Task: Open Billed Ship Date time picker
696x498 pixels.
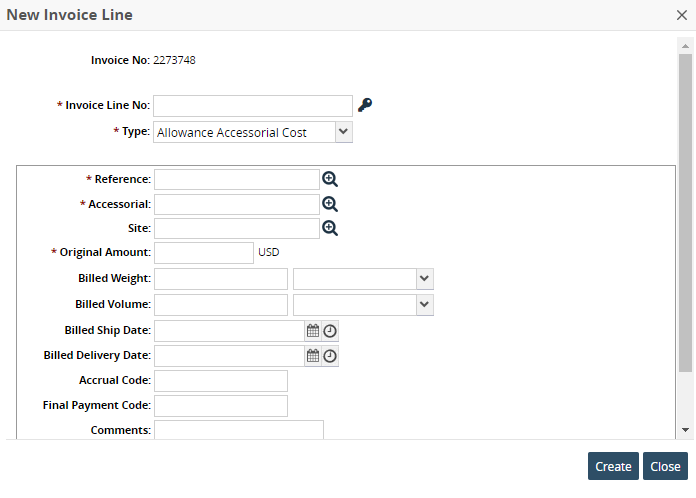Action: 330,331
